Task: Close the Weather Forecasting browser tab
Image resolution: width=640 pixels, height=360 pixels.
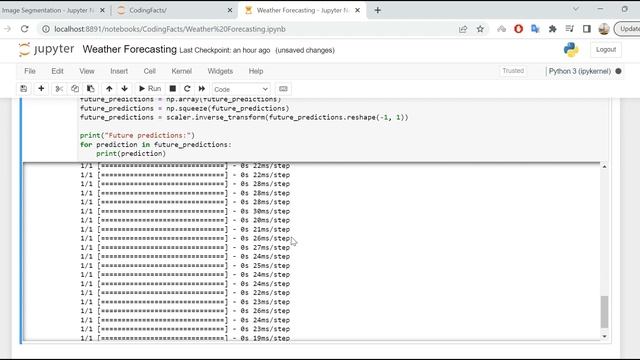Action: 358,10
